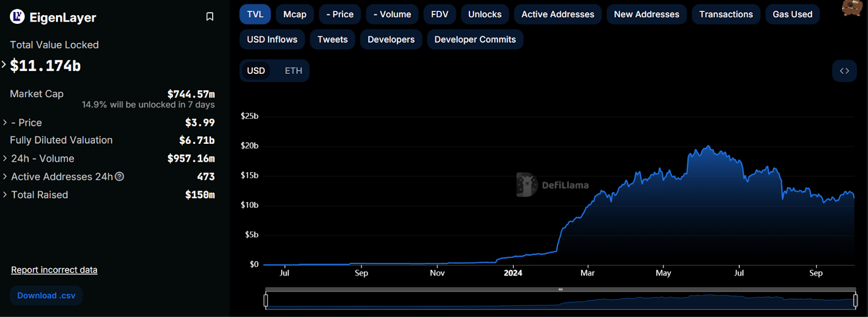Toggle the Transactions chart metric

point(726,14)
